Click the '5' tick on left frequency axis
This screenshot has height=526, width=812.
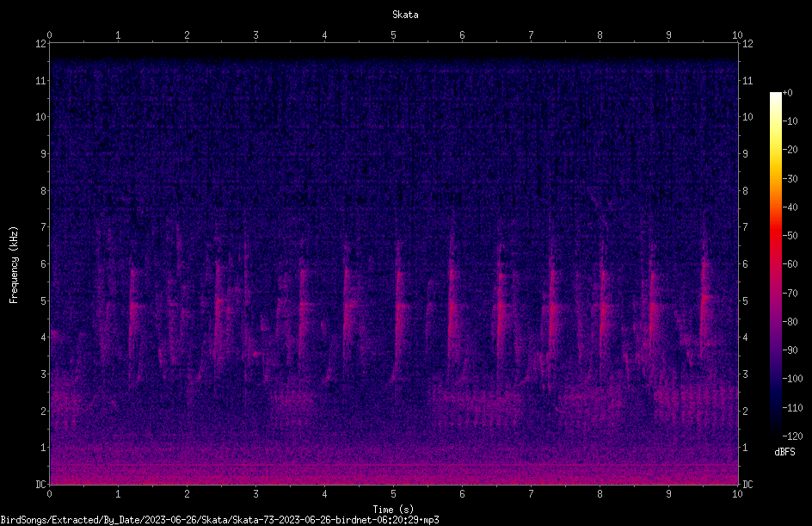43,300
